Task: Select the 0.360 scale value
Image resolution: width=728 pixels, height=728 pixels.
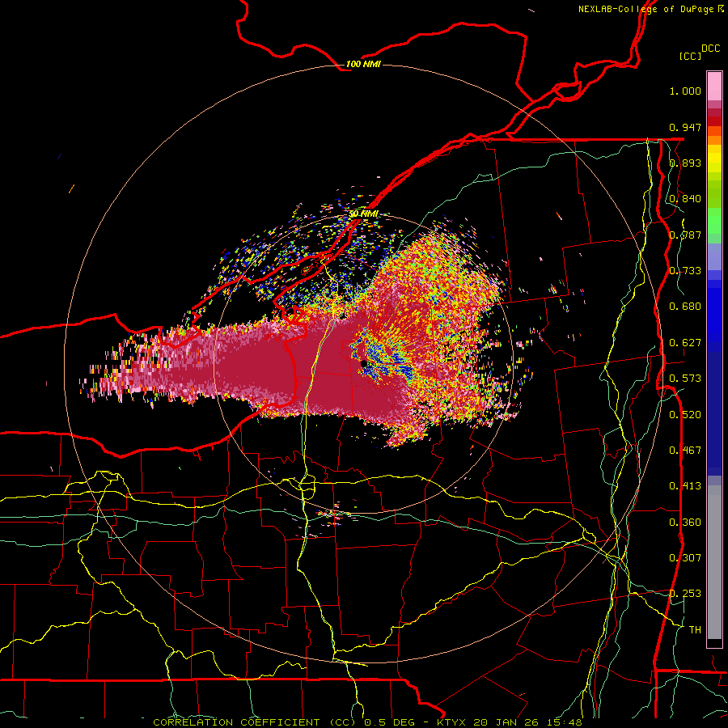Action: click(x=685, y=523)
